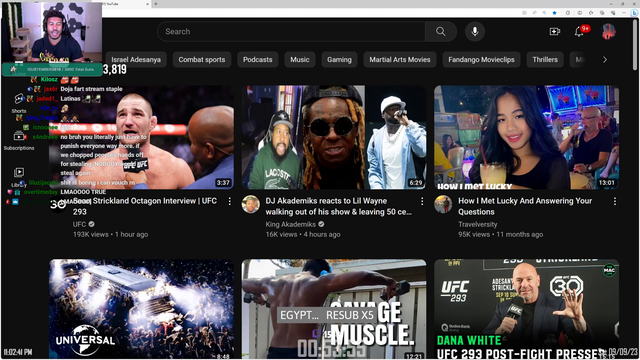The width and height of the screenshot is (640, 360).
Task: Open How I Met Lucky title link
Action: coord(525,206)
